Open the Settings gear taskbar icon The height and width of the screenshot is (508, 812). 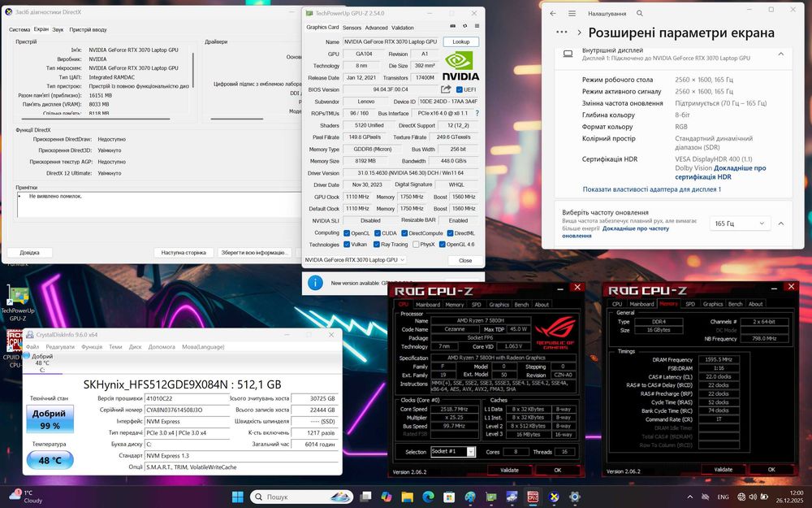click(574, 497)
